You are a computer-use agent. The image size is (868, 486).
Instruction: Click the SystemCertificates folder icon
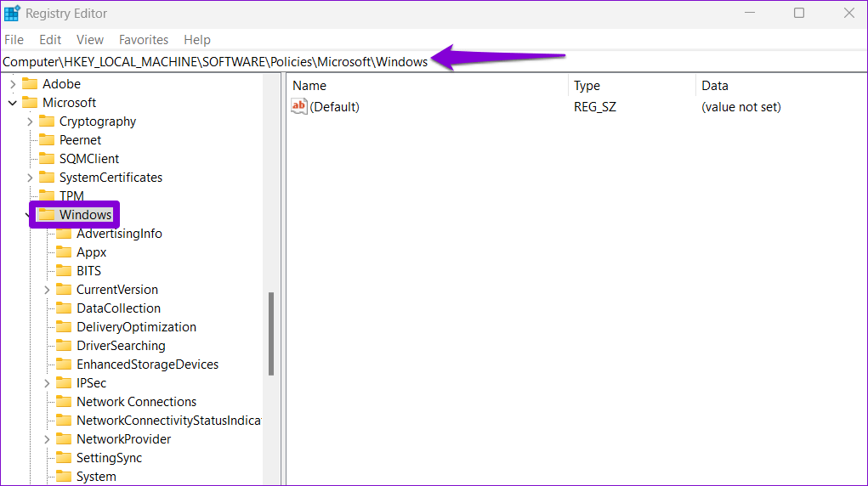tap(47, 177)
